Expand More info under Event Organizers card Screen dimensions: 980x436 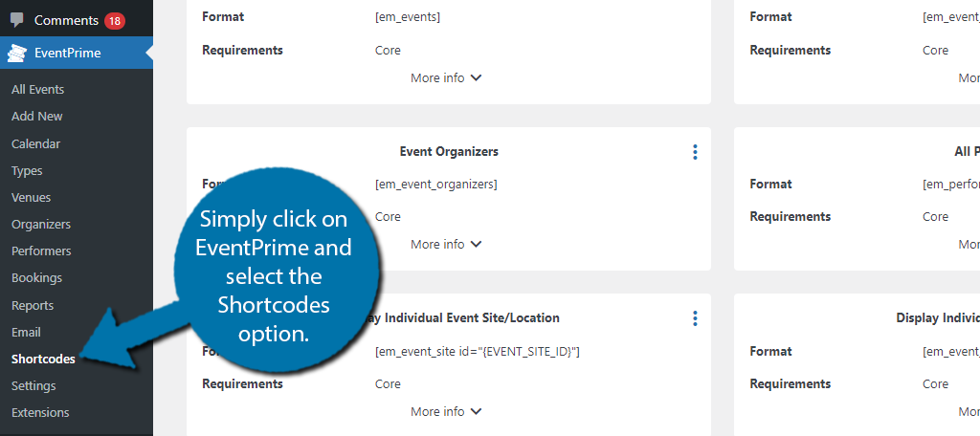click(x=446, y=244)
